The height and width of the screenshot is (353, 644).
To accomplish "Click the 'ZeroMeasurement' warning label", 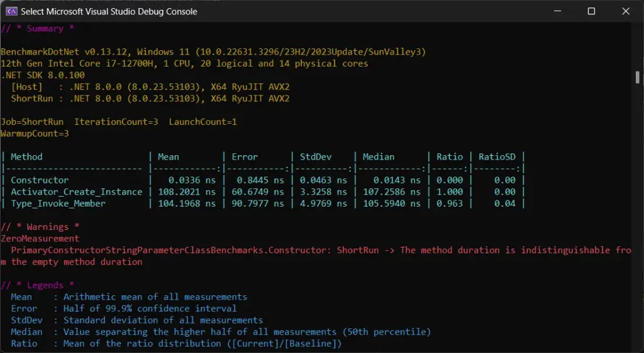I will [40, 239].
